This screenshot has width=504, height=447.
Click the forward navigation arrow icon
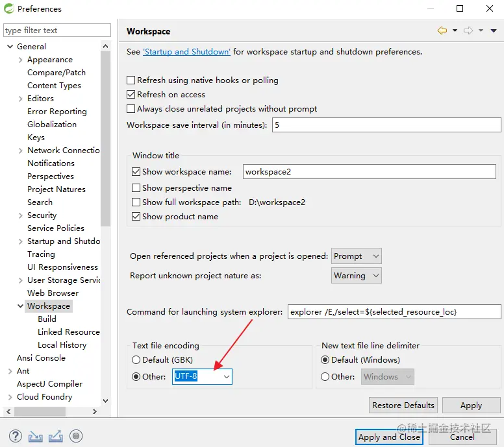pos(468,30)
